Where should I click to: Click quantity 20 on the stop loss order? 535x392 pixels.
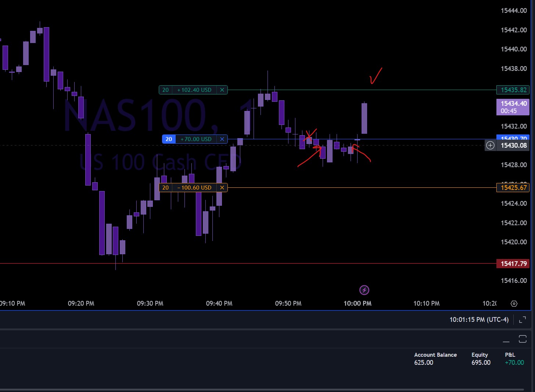[166, 188]
